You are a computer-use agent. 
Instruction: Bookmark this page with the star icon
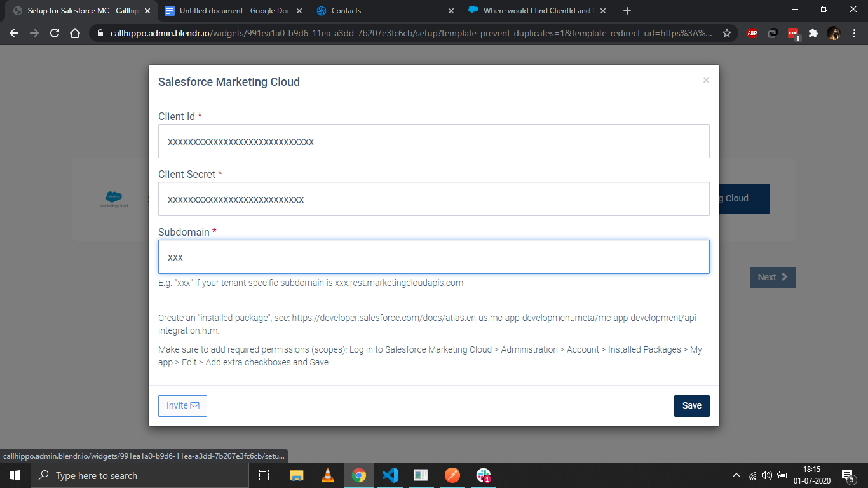pyautogui.click(x=727, y=33)
